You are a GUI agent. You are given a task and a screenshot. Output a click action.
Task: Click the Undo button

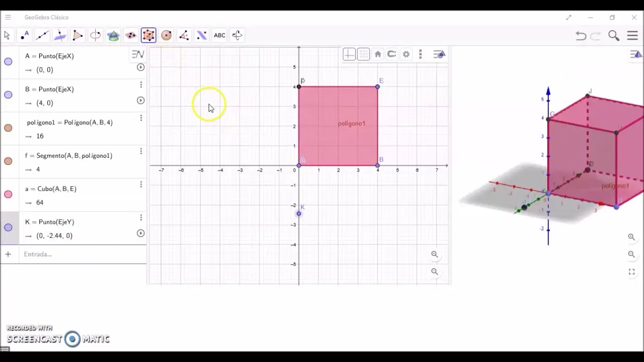[581, 35]
